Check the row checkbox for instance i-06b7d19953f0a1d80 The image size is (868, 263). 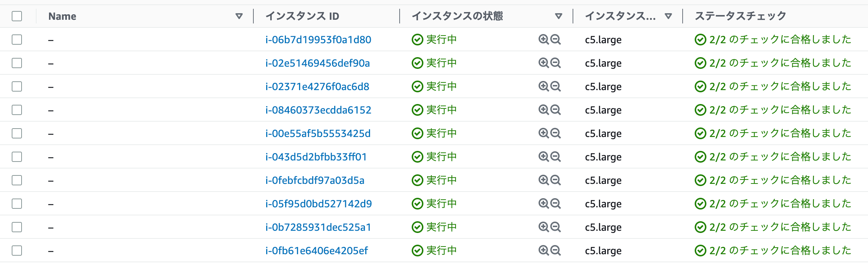pos(17,40)
